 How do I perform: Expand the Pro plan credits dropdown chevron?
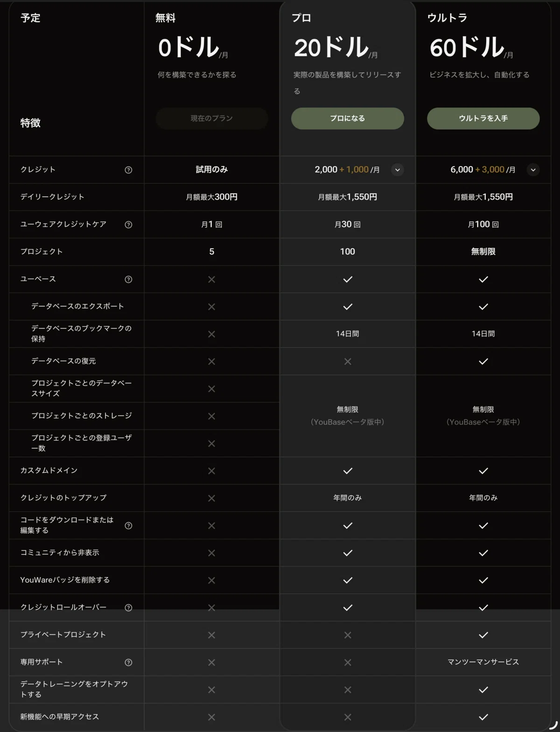click(x=398, y=170)
